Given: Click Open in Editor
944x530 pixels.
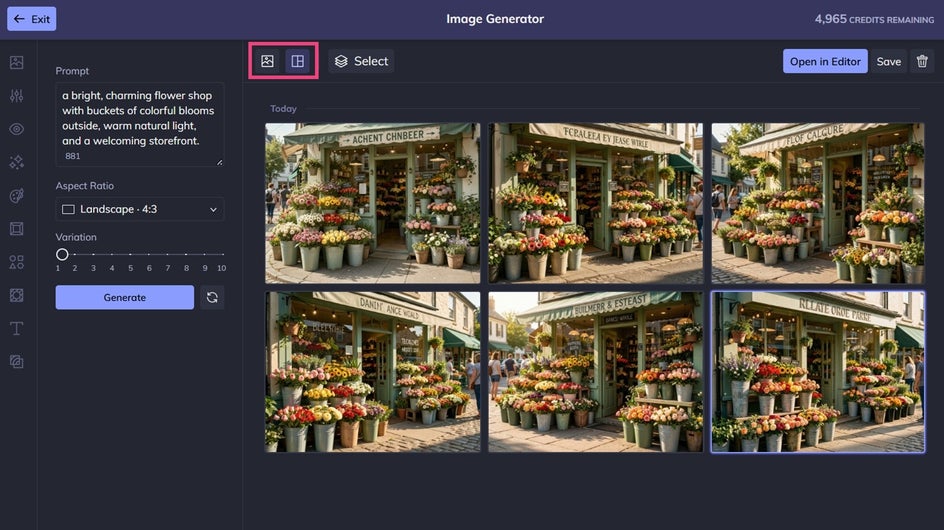Looking at the screenshot, I should pyautogui.click(x=825, y=61).
